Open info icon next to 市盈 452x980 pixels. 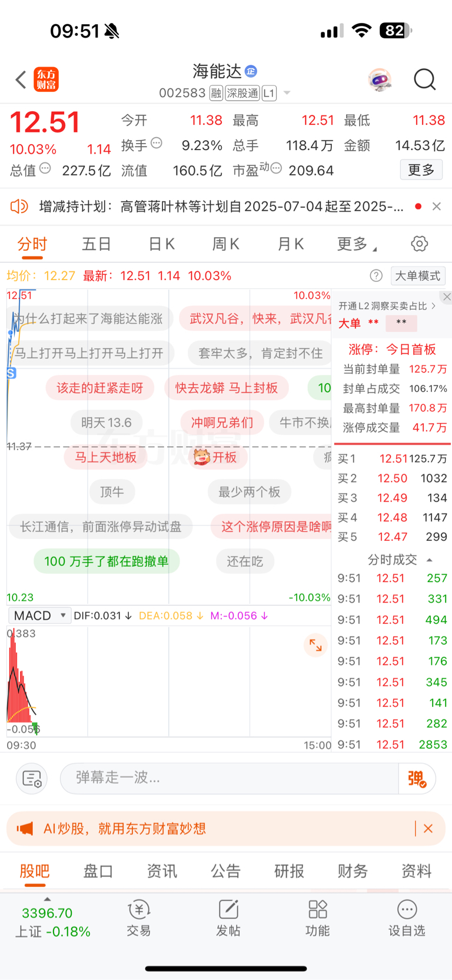pyautogui.click(x=276, y=168)
